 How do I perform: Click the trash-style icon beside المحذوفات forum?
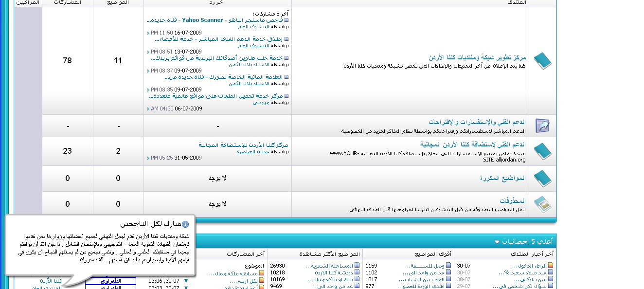pyautogui.click(x=542, y=204)
